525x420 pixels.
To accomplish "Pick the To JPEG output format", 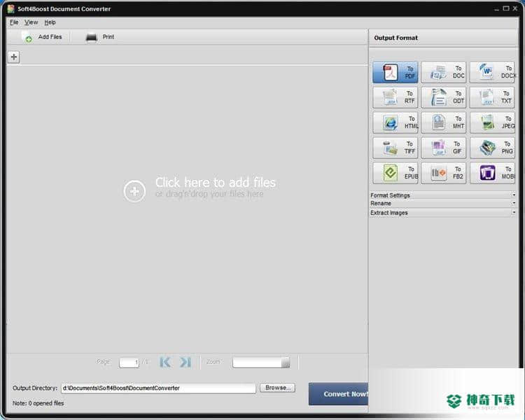I will 492,122.
